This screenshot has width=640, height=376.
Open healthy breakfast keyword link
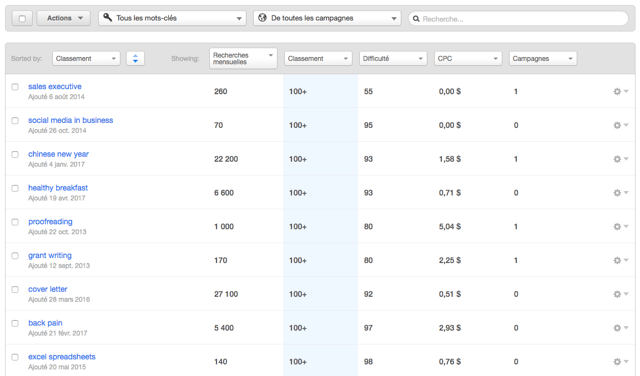pos(58,188)
